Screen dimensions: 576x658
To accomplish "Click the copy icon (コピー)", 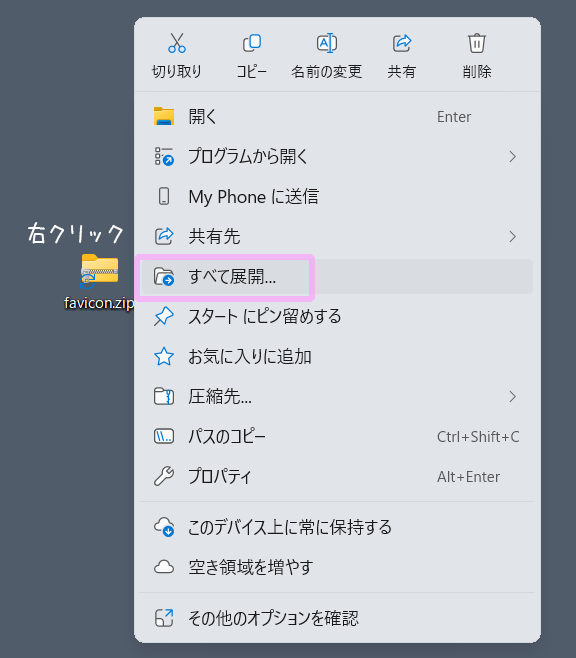I will click(252, 43).
